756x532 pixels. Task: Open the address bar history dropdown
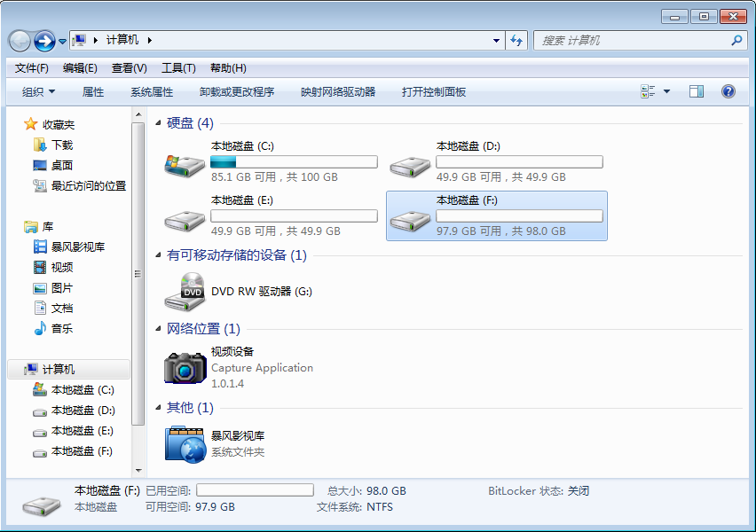tap(496, 41)
